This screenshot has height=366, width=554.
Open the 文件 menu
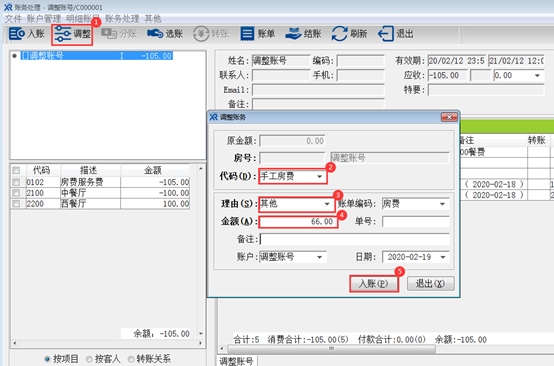coord(13,18)
